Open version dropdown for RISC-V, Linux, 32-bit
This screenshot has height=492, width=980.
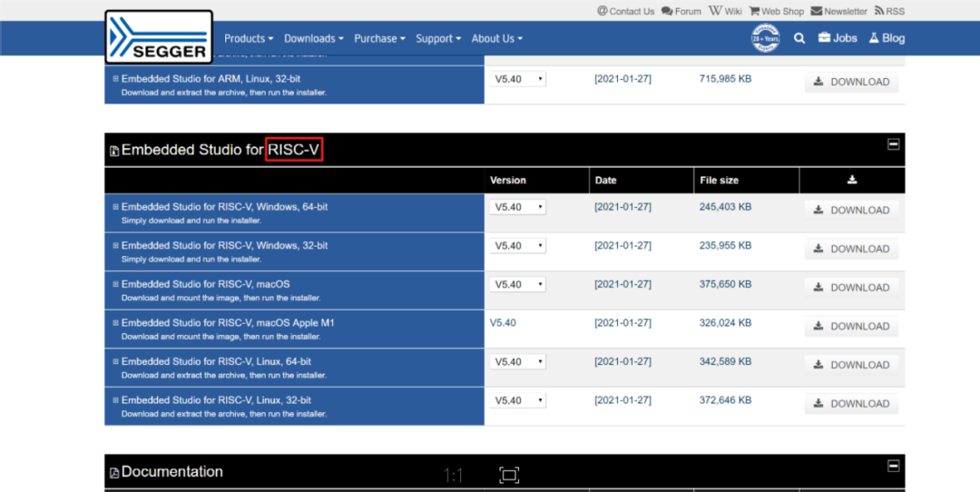517,400
